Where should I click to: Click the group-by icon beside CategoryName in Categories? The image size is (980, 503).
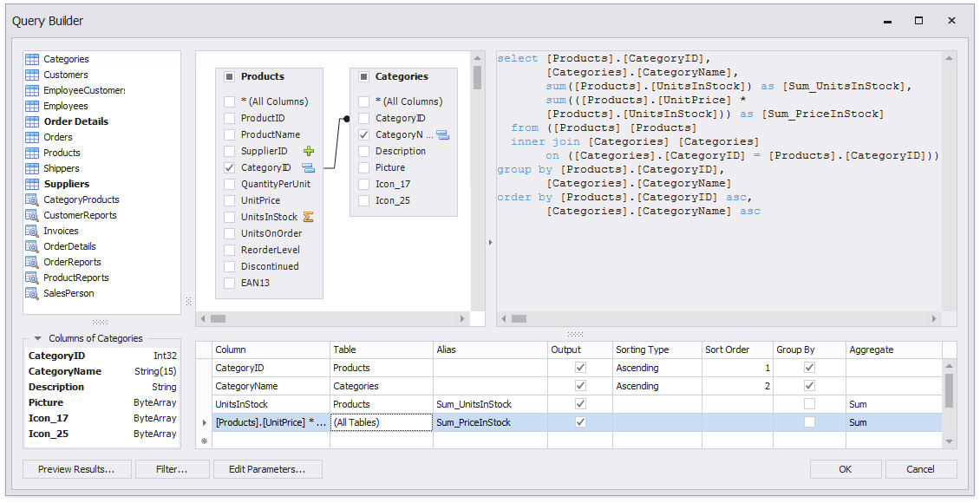point(442,134)
